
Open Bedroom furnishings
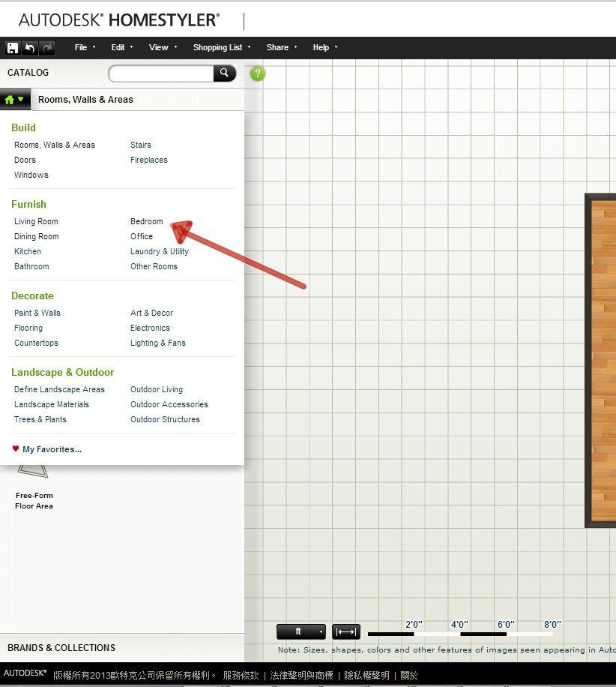pos(147,222)
